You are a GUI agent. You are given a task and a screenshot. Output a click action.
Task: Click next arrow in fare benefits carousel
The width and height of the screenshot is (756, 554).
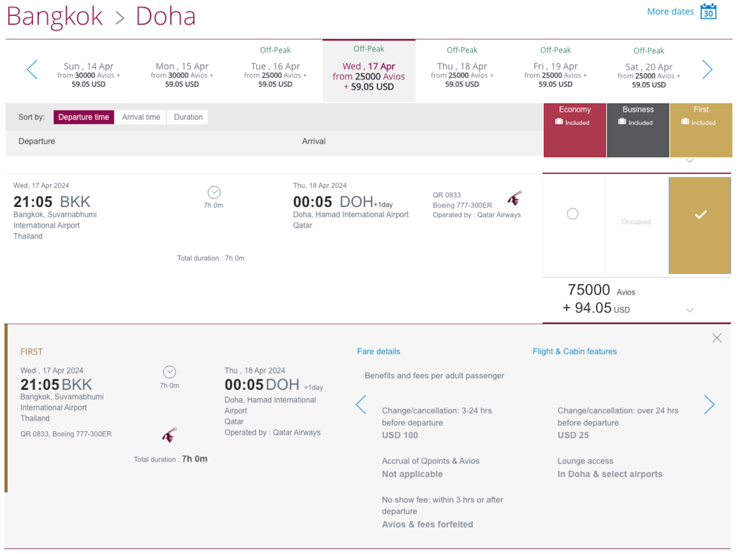pyautogui.click(x=709, y=404)
